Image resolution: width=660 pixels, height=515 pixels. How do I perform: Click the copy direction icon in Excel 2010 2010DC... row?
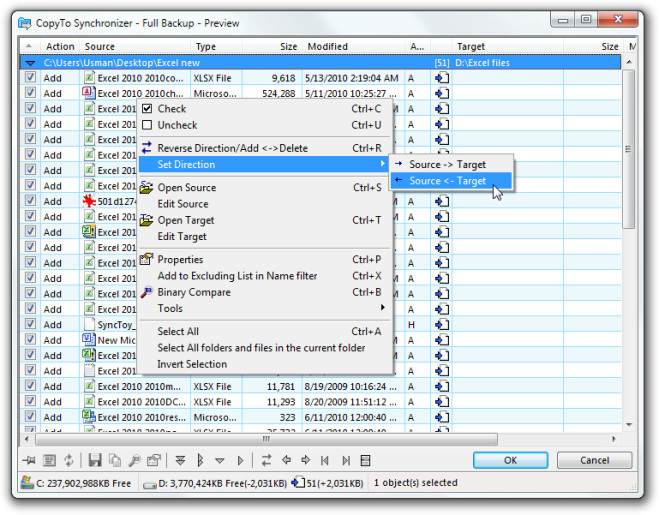(442, 402)
